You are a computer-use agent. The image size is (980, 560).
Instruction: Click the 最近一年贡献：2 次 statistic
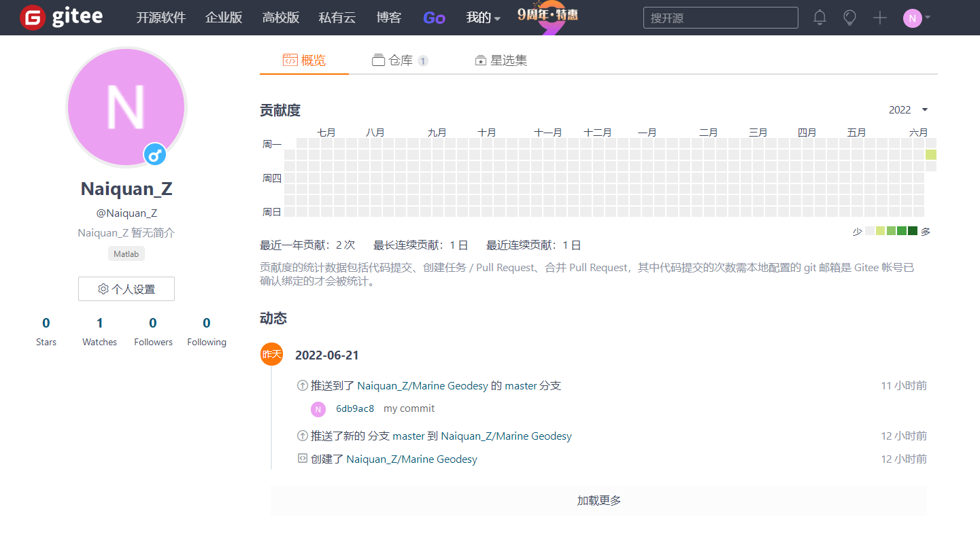point(307,245)
